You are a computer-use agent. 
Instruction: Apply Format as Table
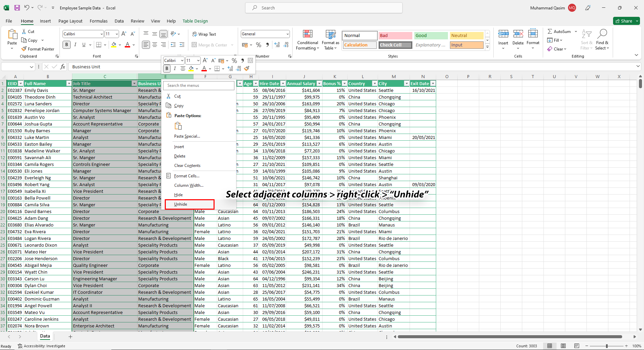click(330, 40)
